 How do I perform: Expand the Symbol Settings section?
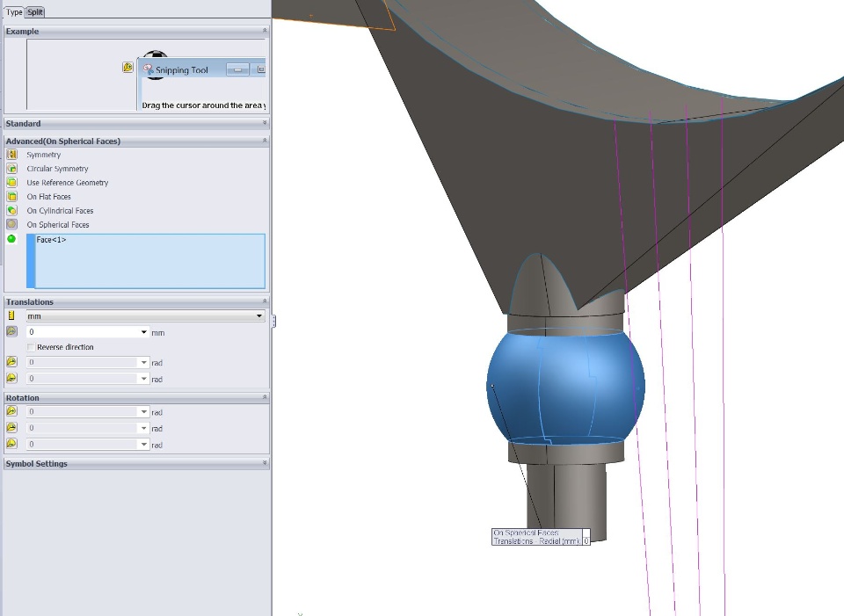(x=265, y=463)
